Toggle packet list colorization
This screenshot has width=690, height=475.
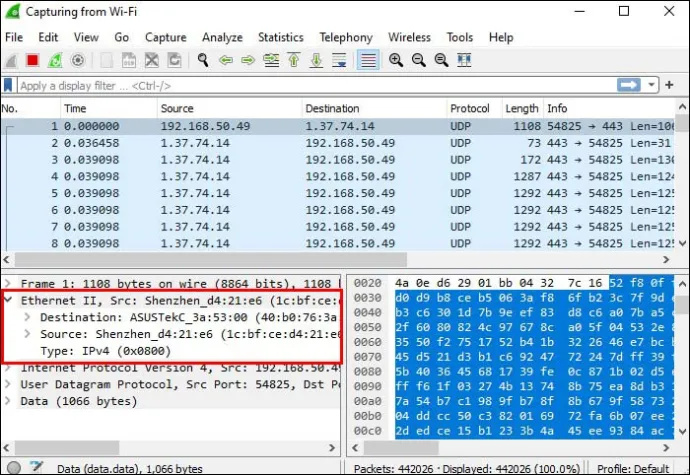pyautogui.click(x=368, y=60)
